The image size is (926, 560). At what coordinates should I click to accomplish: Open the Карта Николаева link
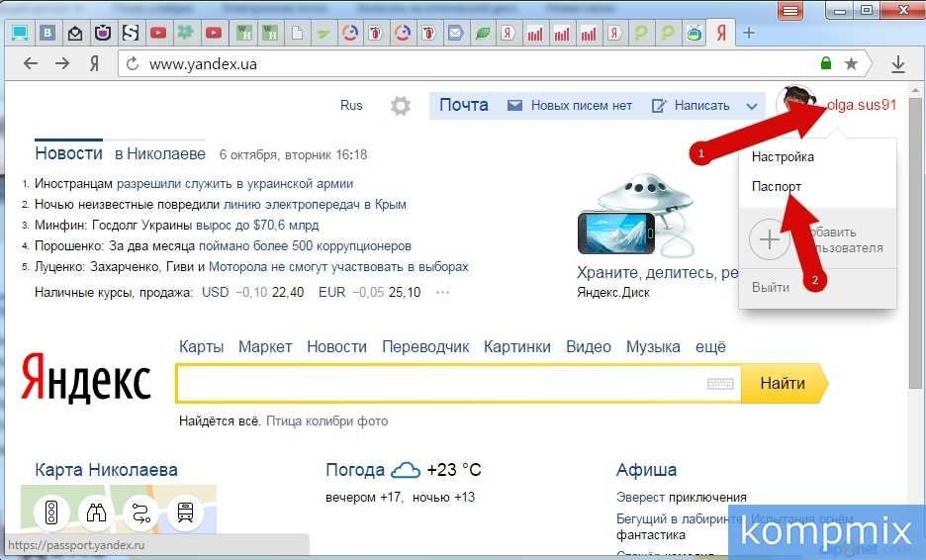[x=106, y=470]
